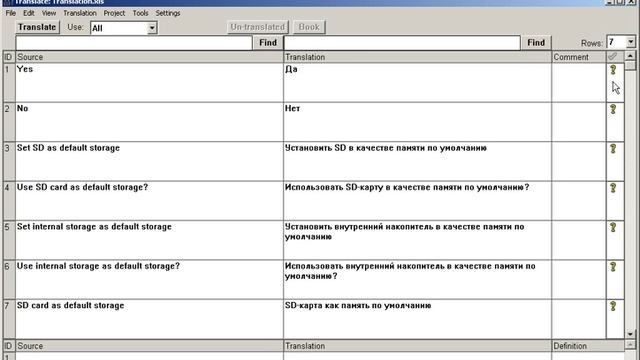Select source 'Set internal storage as default storage'
Viewport: 640px width, 360px height.
click(149, 240)
